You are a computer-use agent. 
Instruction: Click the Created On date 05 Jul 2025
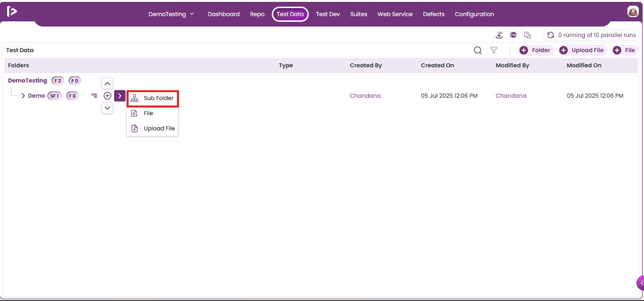(449, 96)
